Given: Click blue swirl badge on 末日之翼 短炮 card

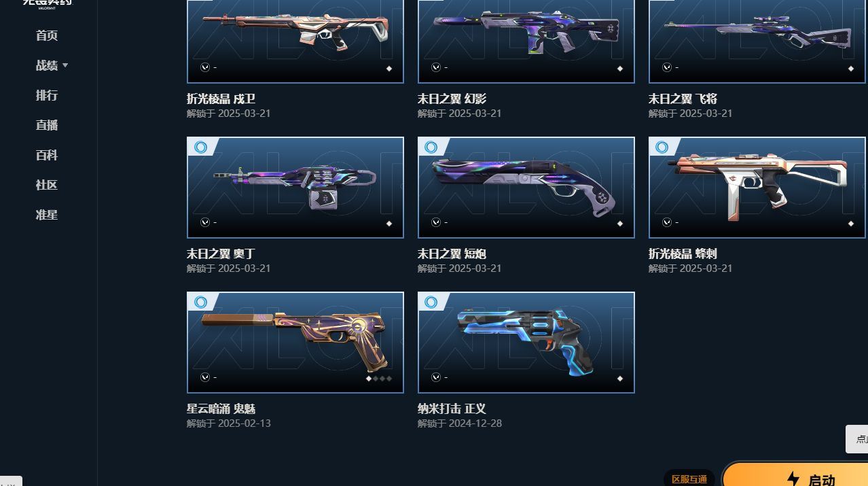Looking at the screenshot, I should pos(431,147).
